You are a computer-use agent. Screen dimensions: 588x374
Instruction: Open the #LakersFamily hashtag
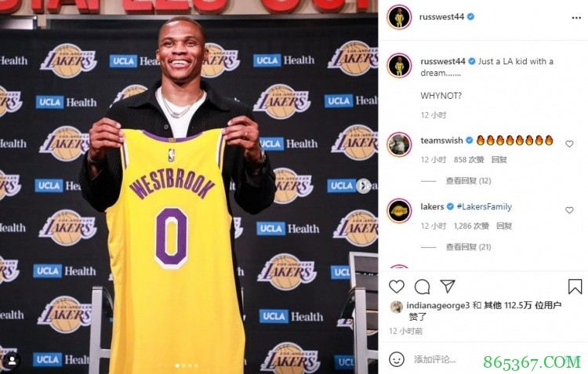coord(485,207)
